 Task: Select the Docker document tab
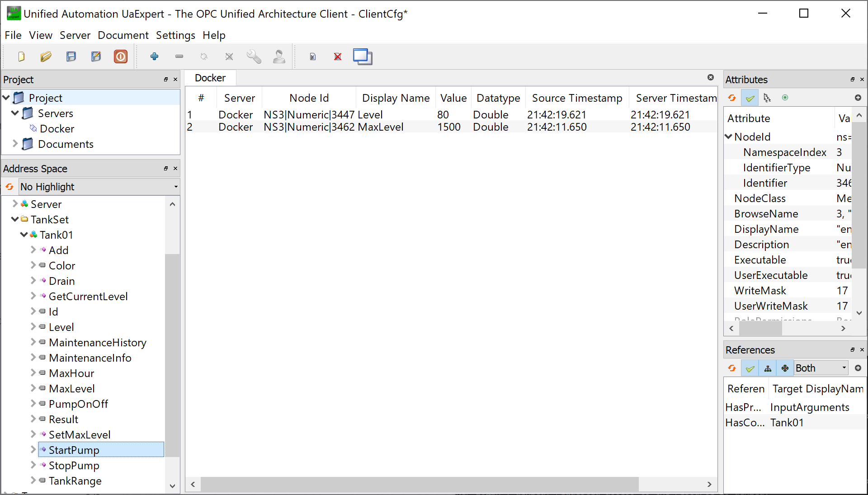tap(210, 78)
